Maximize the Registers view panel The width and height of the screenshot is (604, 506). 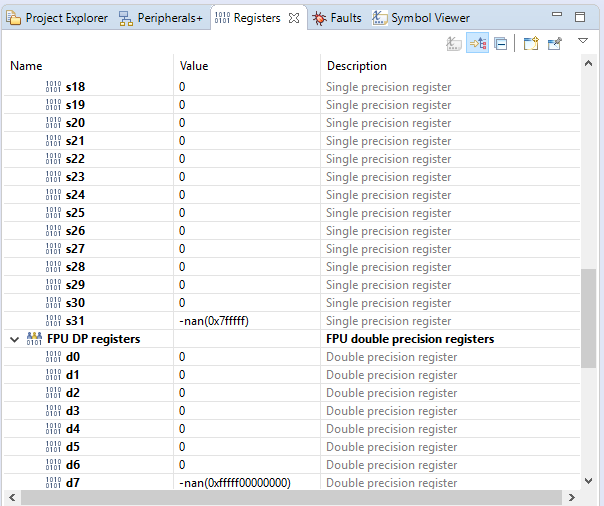pyautogui.click(x=580, y=17)
